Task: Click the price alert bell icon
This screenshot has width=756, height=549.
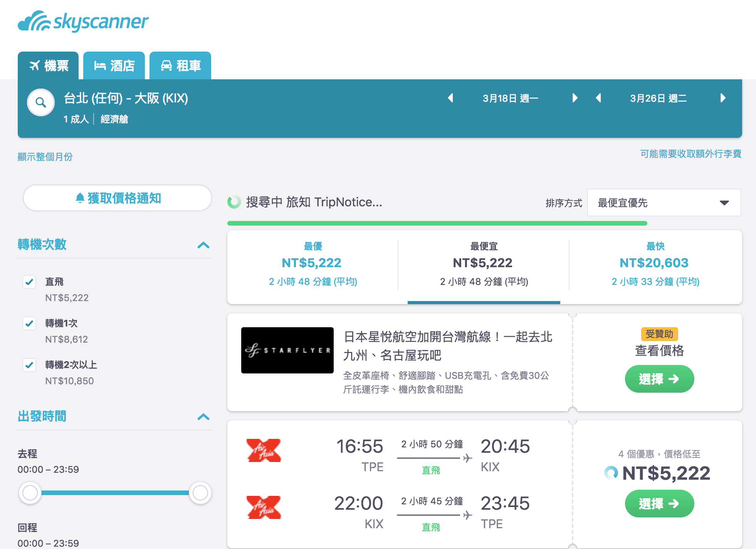Action: [x=80, y=198]
